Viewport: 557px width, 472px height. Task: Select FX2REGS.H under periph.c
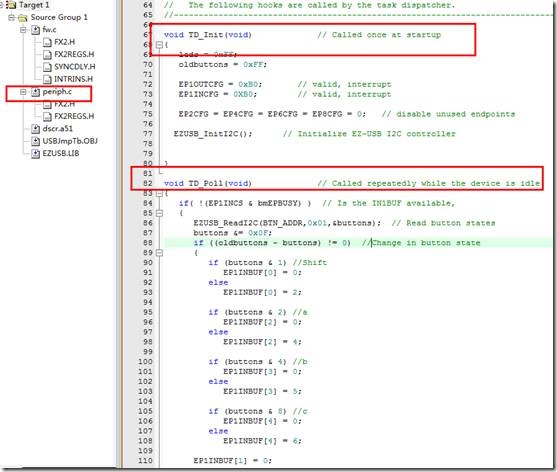[74, 116]
